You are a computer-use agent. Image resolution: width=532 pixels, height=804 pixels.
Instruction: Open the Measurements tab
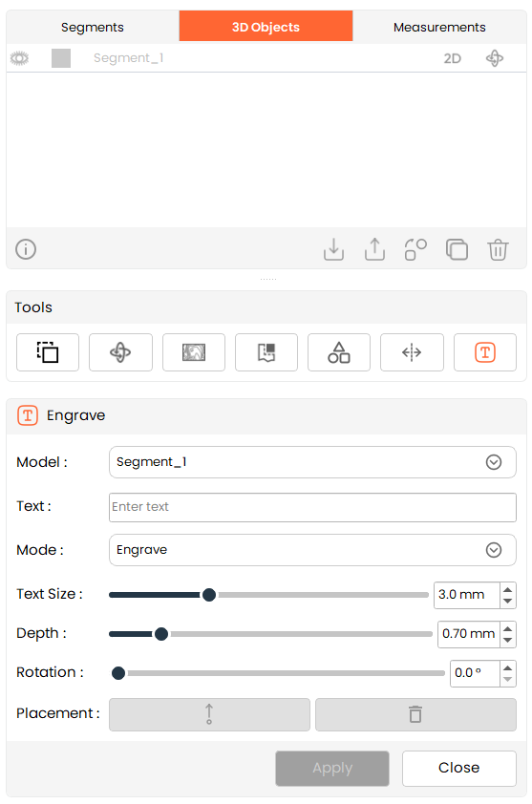click(x=439, y=27)
